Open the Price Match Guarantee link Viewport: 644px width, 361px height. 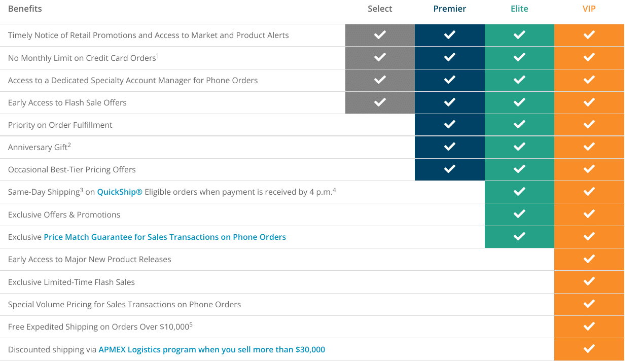165,237
